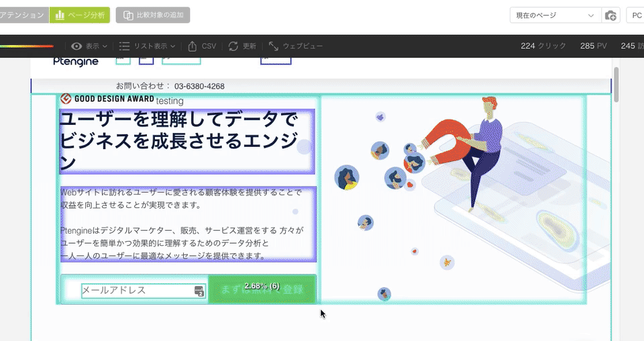This screenshot has width=644, height=341.
Task: Click the password manager icon in email field
Action: (199, 291)
